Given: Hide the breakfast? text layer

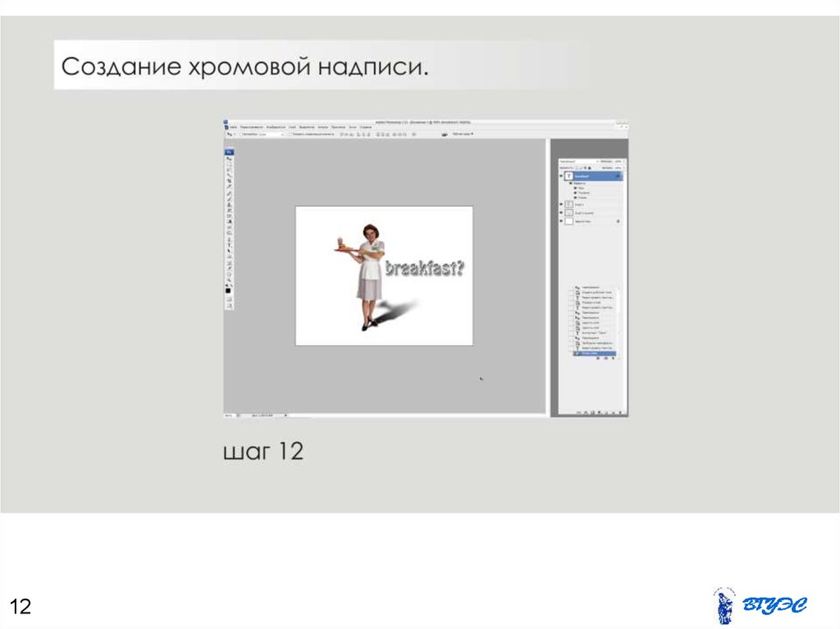Looking at the screenshot, I should pos(561,175).
